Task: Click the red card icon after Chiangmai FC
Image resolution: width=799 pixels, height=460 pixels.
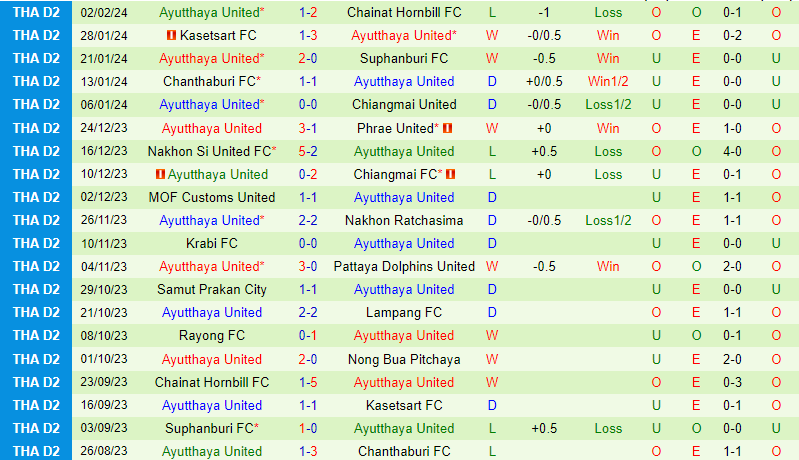Action: click(x=451, y=174)
